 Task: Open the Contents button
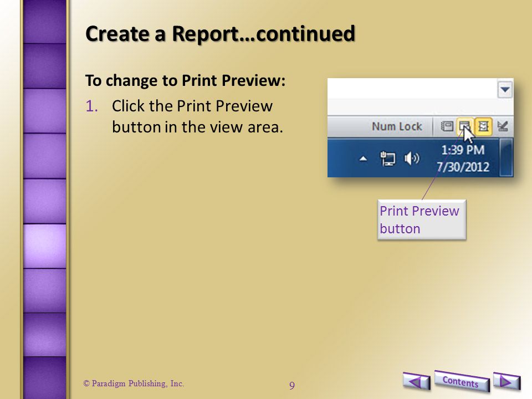click(x=462, y=381)
